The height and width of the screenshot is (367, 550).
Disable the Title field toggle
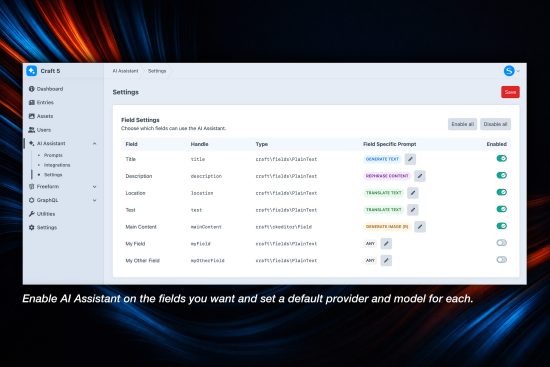pos(502,158)
